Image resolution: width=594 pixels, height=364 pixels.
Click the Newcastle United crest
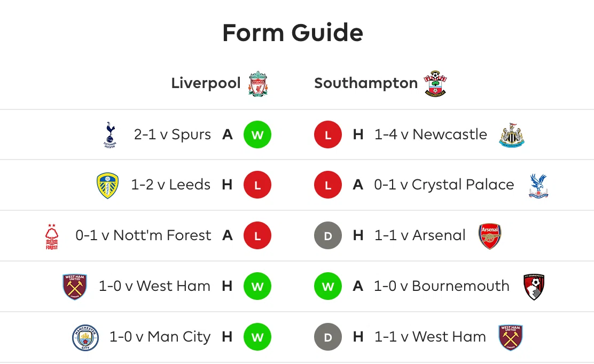point(512,135)
